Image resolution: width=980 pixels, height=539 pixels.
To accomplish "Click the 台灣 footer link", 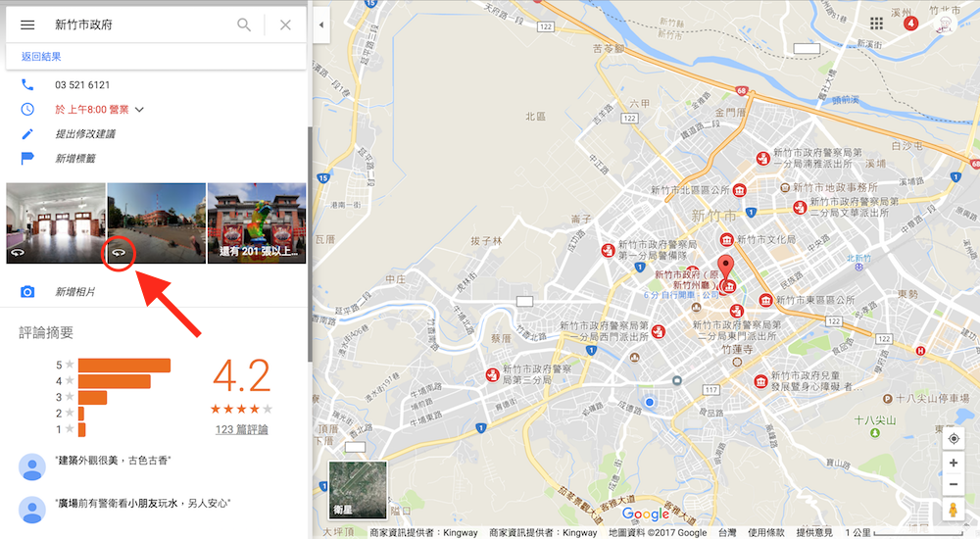I will (x=727, y=533).
